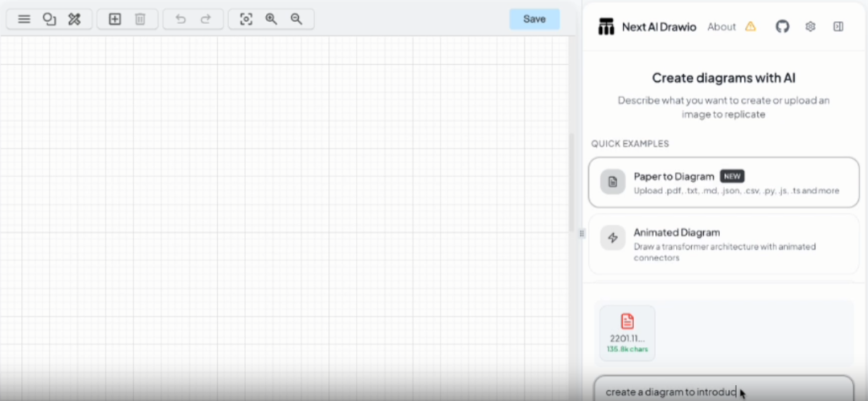Click the delete trash icon
Image resolution: width=868 pixels, height=401 pixels.
(x=140, y=19)
